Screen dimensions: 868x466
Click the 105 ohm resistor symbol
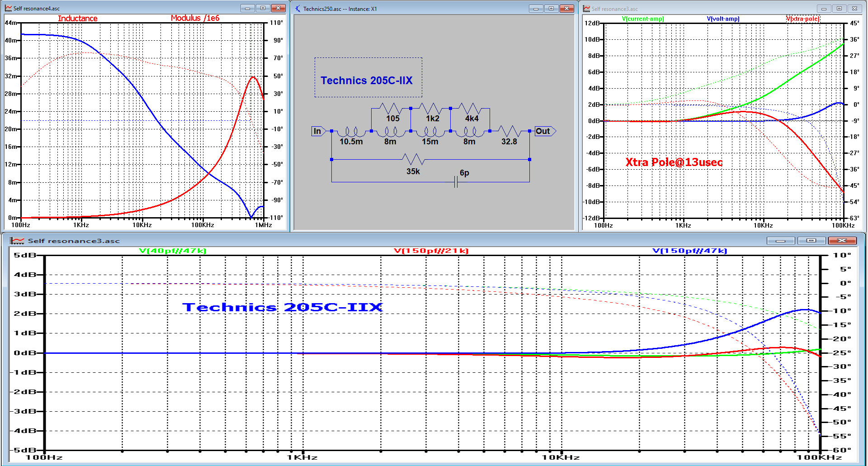(x=391, y=109)
